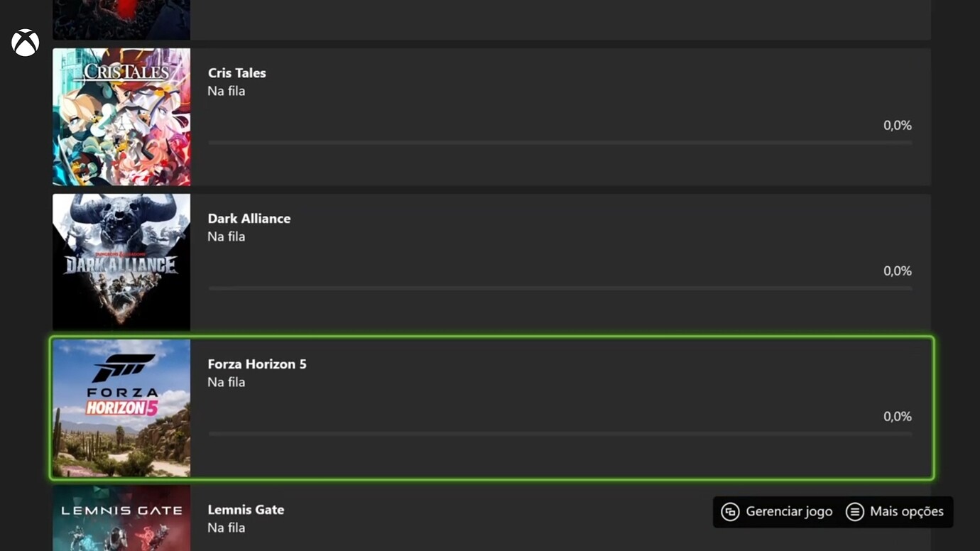Open the partially visible top game thumbnail
Image resolution: width=980 pixels, height=551 pixels.
(121, 19)
